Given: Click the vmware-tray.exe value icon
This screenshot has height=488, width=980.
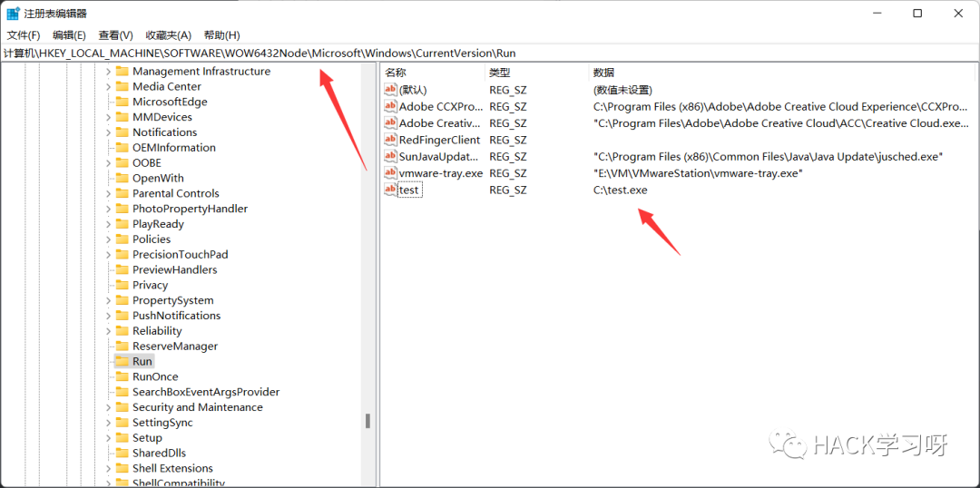Looking at the screenshot, I should coord(390,173).
